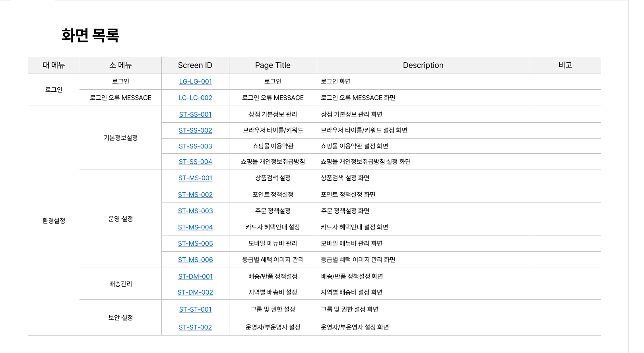Click the '모바일 메뉴바 관리' page title
Screen dimensions: 644x353
pyautogui.click(x=273, y=243)
